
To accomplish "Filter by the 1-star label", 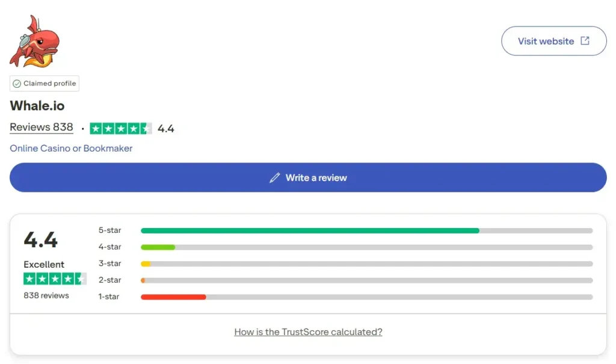I will coord(109,297).
